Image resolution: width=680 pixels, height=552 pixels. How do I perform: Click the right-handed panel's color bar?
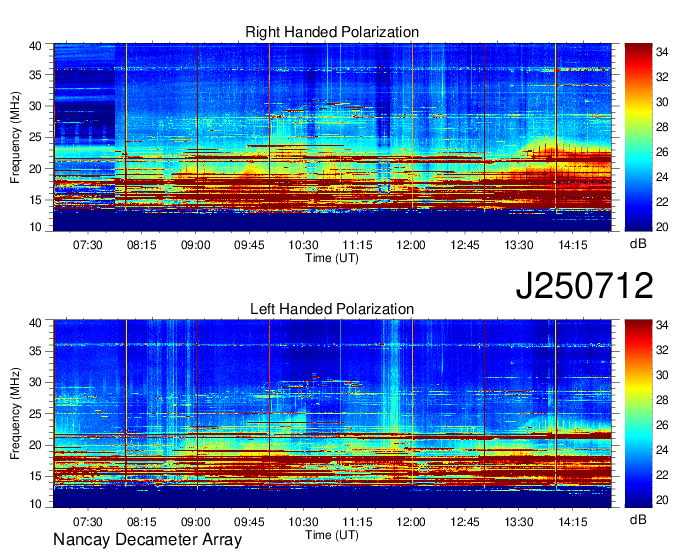click(x=638, y=137)
